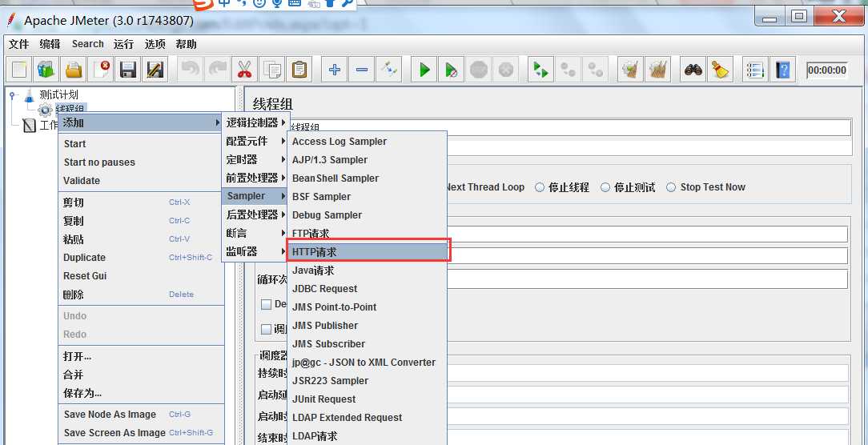Open the 运行 menu
This screenshot has width=868, height=445.
point(123,44)
